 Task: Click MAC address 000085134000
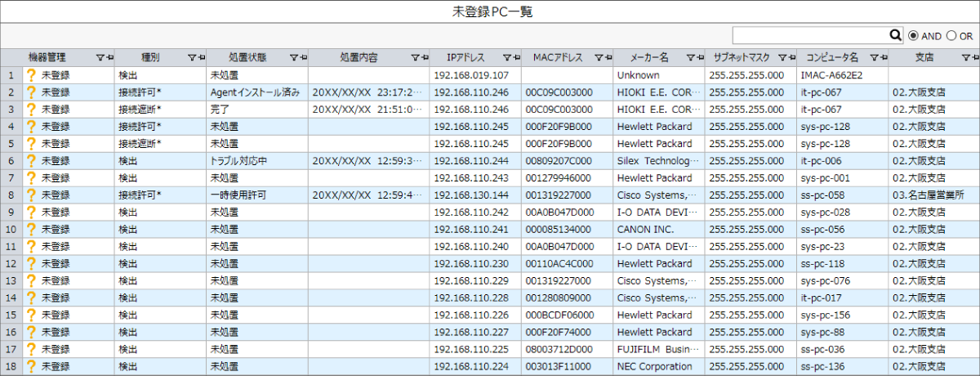568,229
